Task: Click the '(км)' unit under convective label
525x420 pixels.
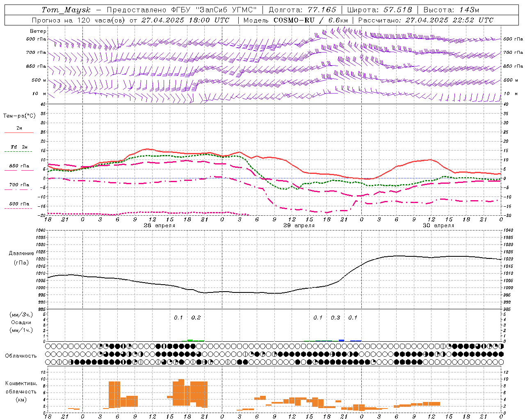Action: point(21,399)
